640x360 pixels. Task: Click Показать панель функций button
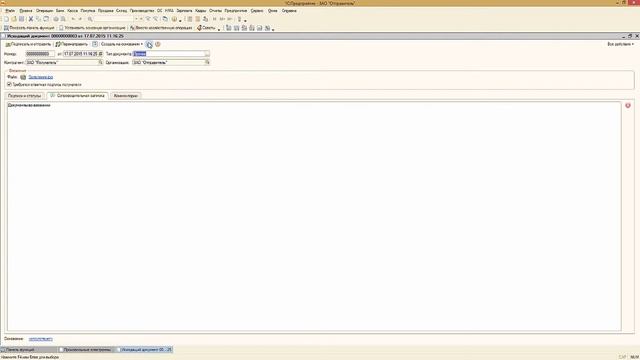pyautogui.click(x=29, y=28)
